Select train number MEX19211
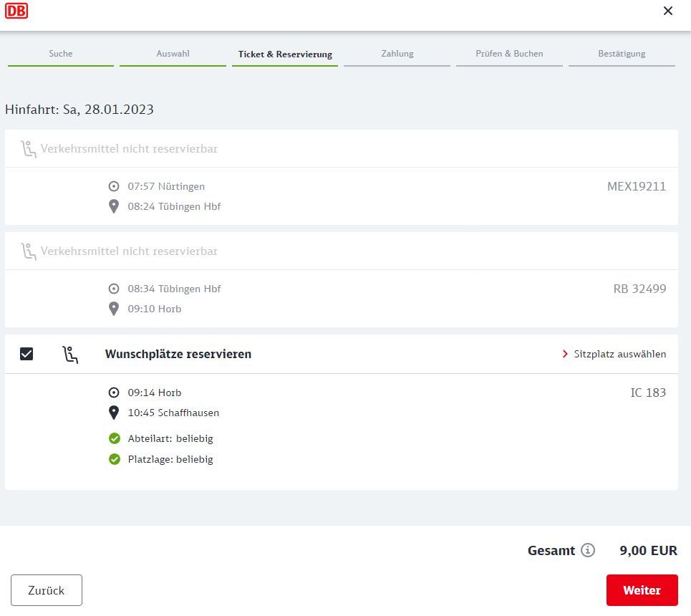 click(x=637, y=186)
